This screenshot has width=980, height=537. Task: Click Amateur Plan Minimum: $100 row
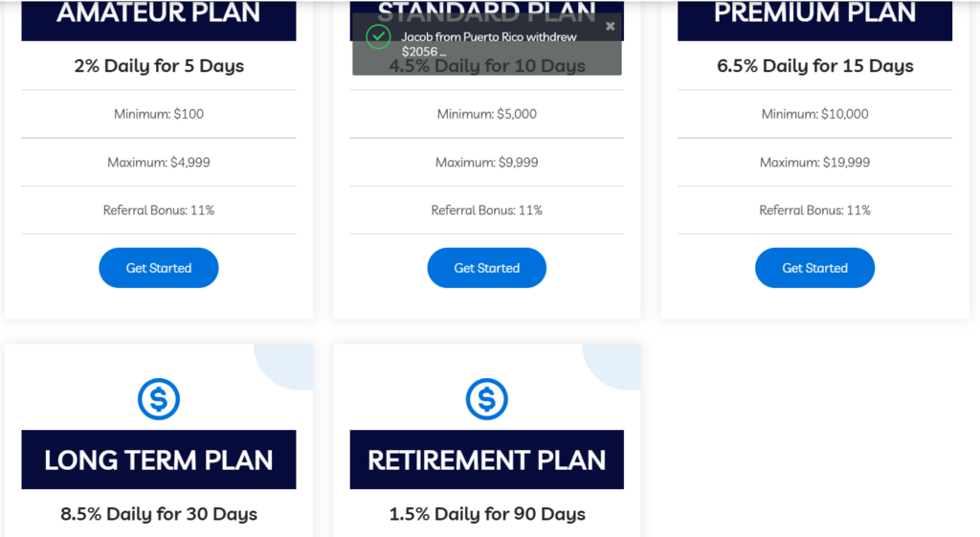pos(159,114)
